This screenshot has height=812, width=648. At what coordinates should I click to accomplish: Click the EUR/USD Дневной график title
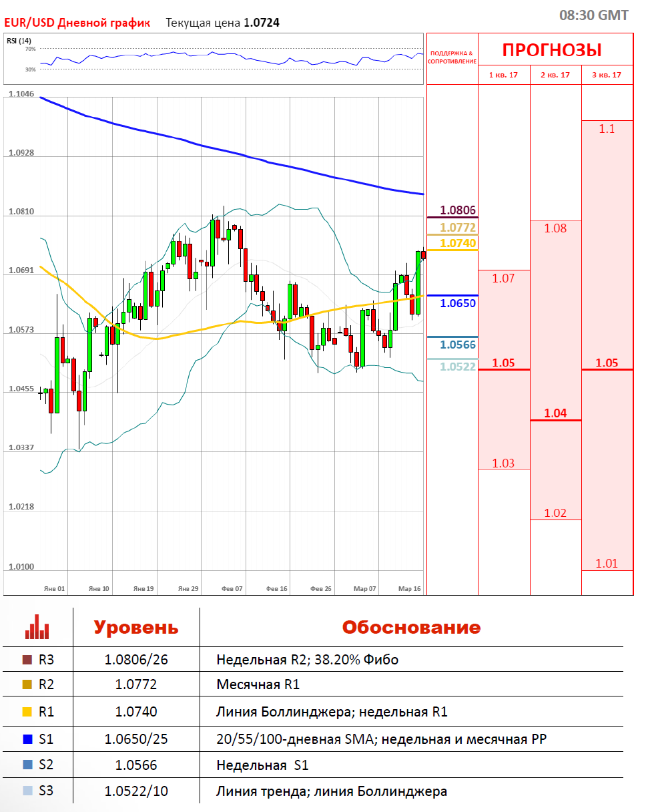(x=77, y=23)
